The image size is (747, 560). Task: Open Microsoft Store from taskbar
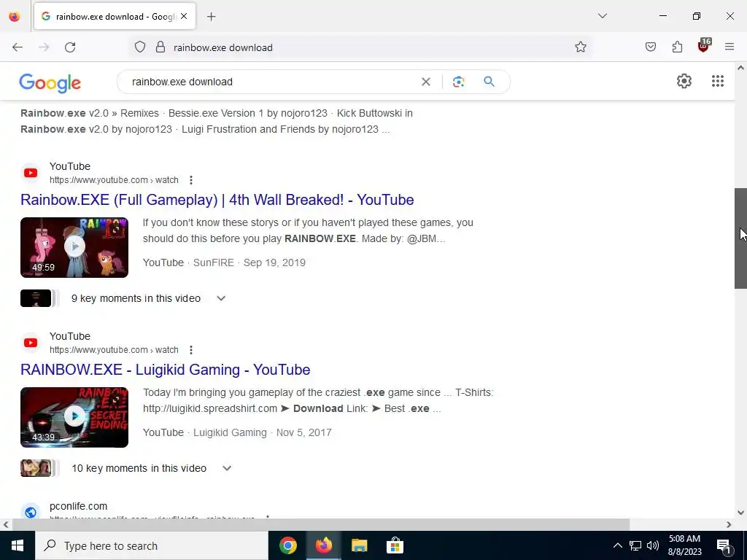tap(395, 545)
